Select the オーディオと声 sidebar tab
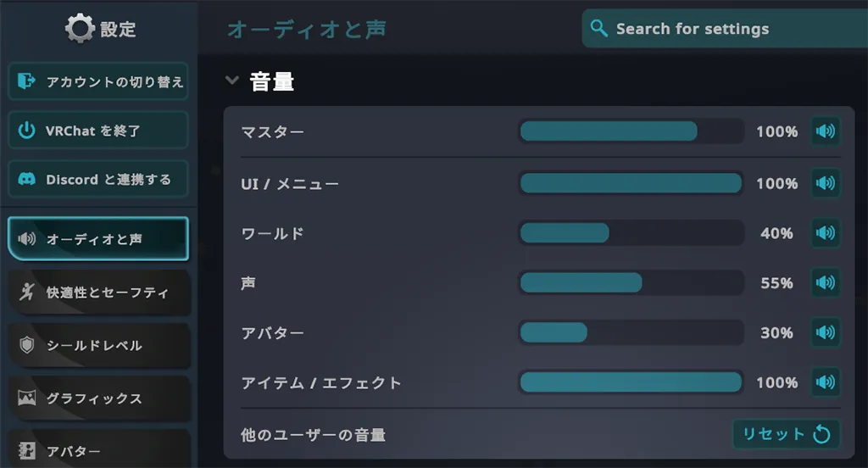This screenshot has height=468, width=868. (x=98, y=239)
